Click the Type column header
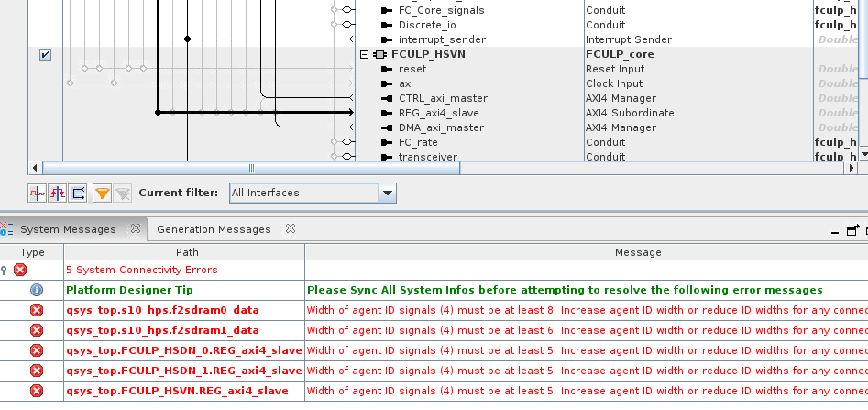This screenshot has height=410, width=868. click(32, 252)
